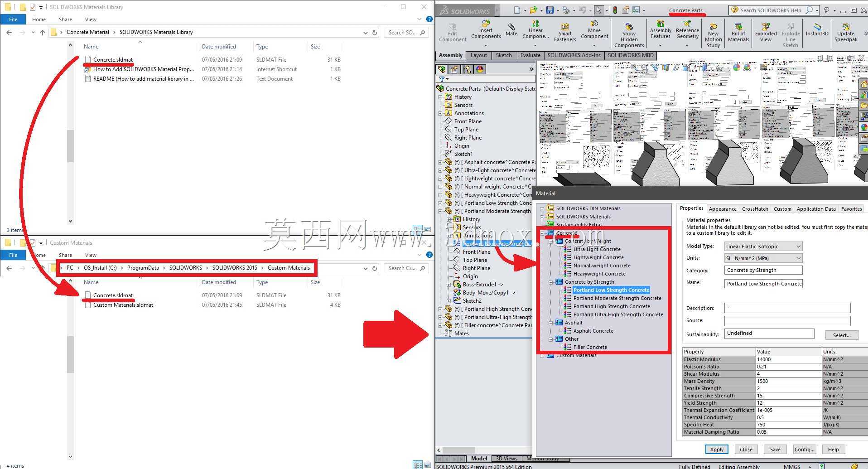
Task: Open the Application Data tab
Action: coord(816,209)
